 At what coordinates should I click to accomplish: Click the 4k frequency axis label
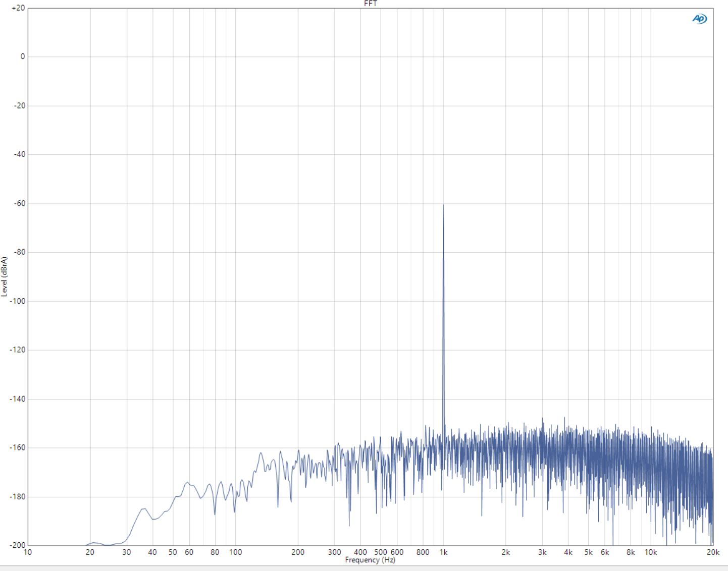(x=568, y=552)
